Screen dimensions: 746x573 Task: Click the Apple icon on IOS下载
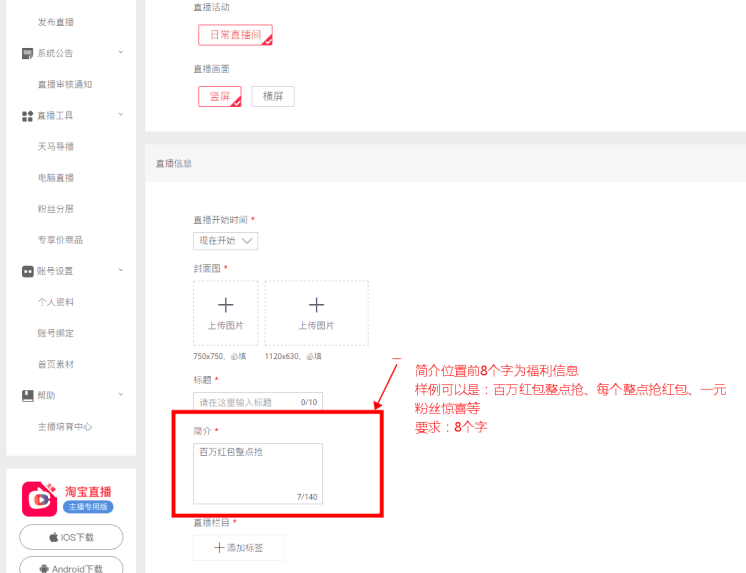(54, 537)
